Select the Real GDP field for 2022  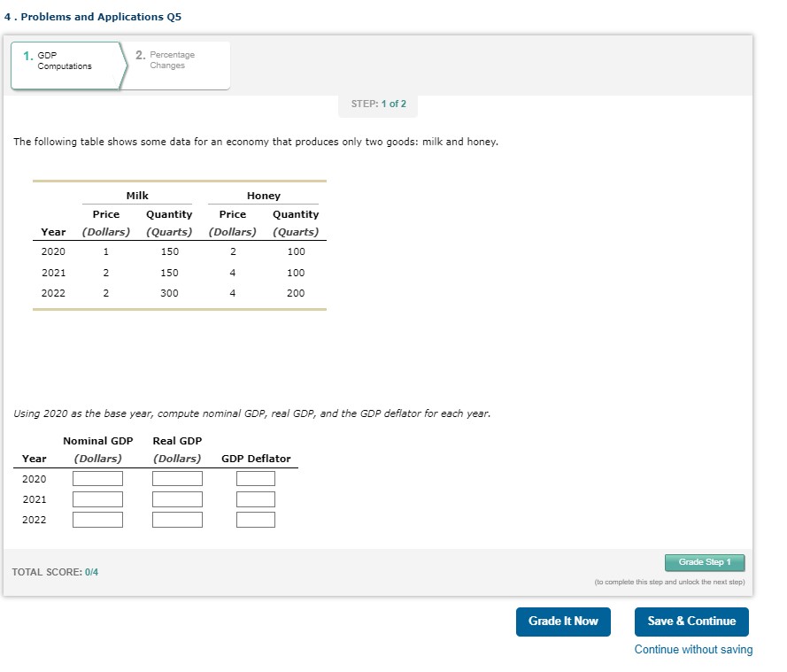(x=177, y=519)
